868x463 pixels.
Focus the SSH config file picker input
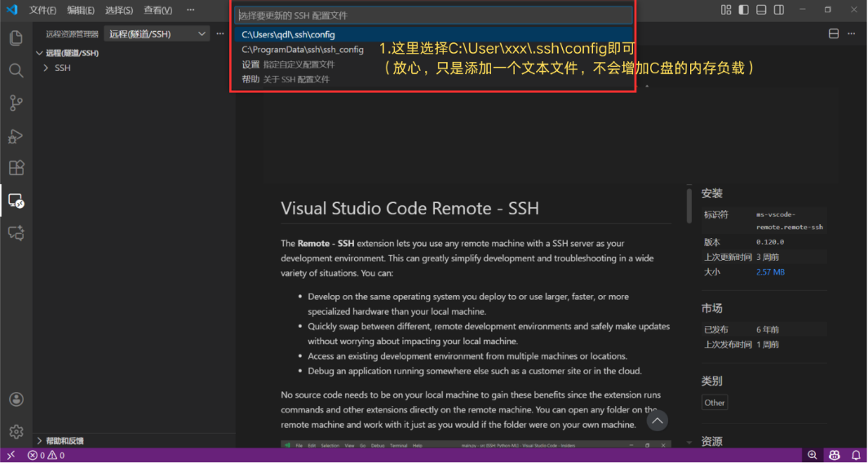point(433,15)
